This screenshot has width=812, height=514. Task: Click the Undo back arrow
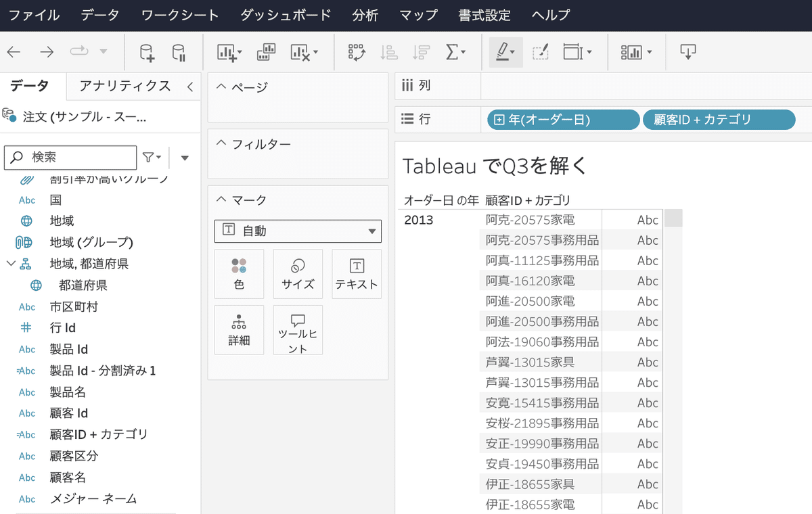[x=14, y=52]
